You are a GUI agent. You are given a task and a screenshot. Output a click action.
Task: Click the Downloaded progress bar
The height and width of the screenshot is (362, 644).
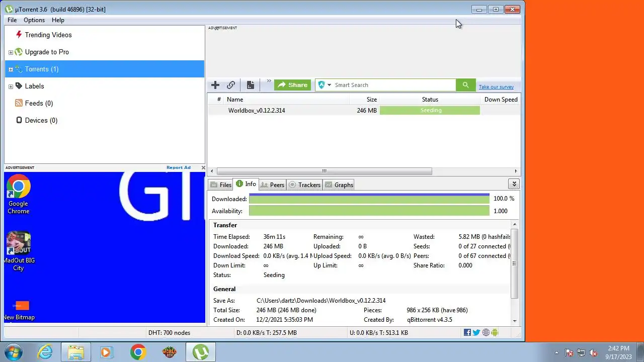[x=369, y=199]
